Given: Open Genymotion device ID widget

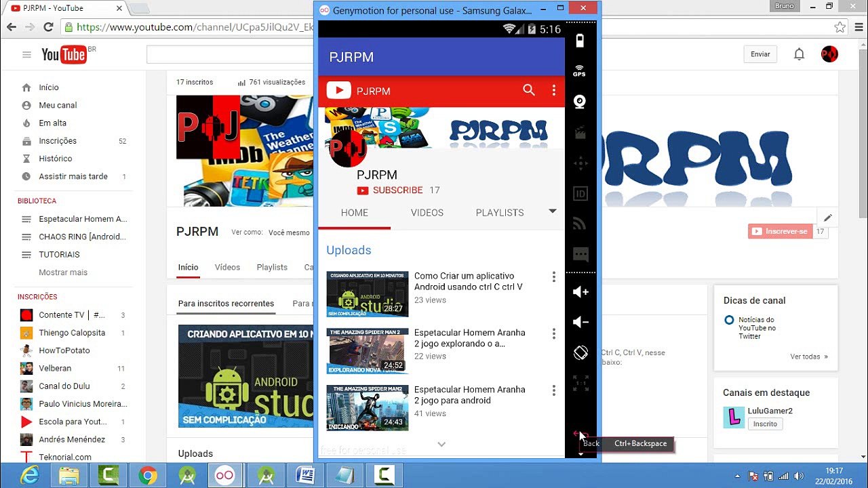Looking at the screenshot, I should click(x=580, y=194).
